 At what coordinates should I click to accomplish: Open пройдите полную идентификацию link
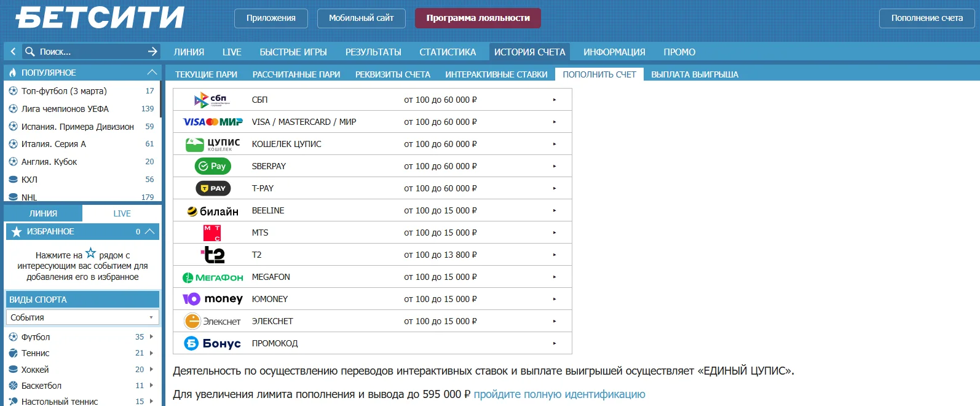559,394
